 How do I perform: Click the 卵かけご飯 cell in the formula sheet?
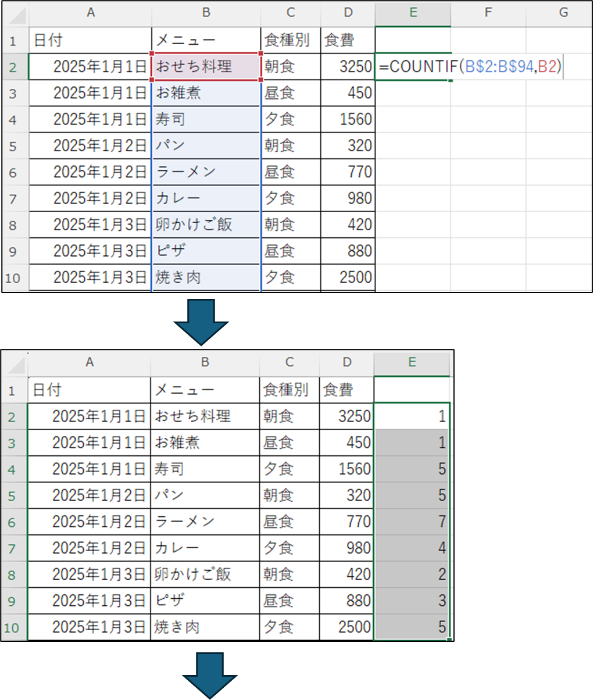coord(206,224)
